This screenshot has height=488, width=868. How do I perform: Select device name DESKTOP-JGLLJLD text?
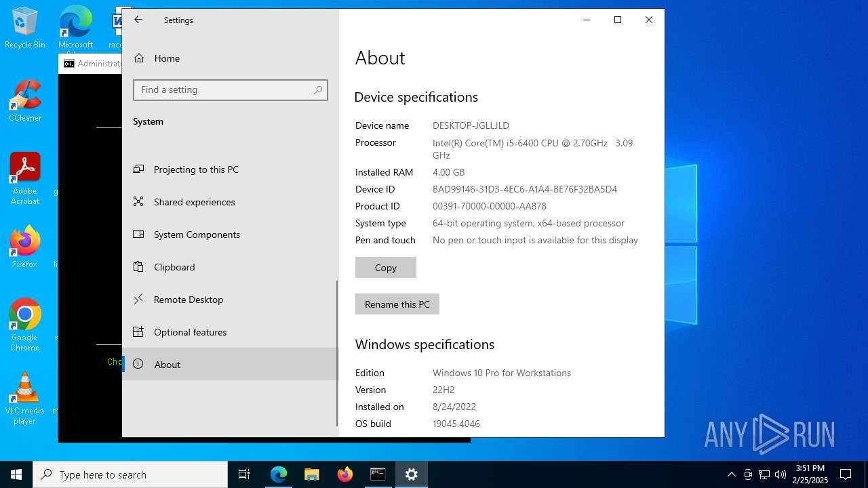471,125
